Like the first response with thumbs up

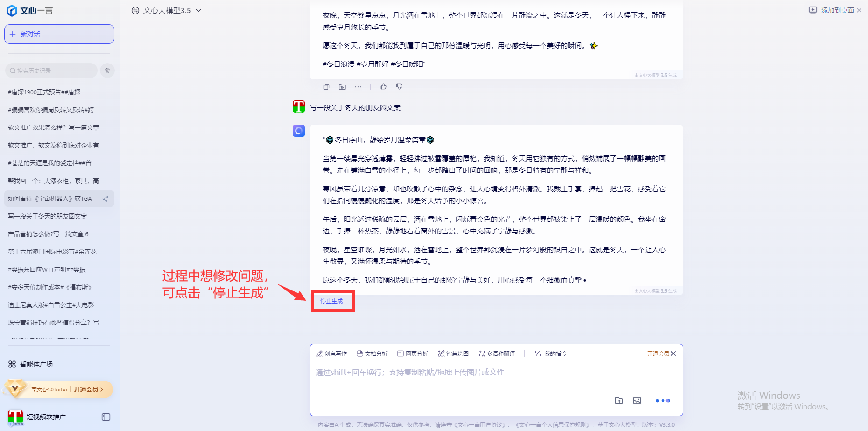coord(383,86)
